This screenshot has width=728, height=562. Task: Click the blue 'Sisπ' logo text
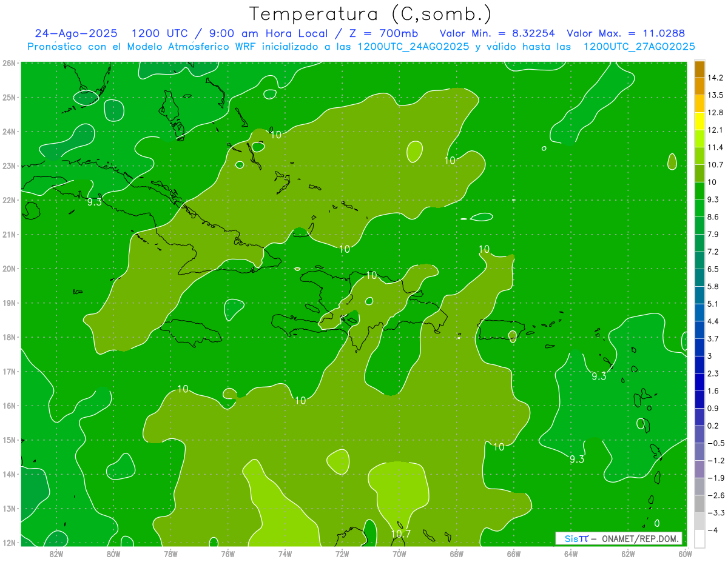pos(576,538)
